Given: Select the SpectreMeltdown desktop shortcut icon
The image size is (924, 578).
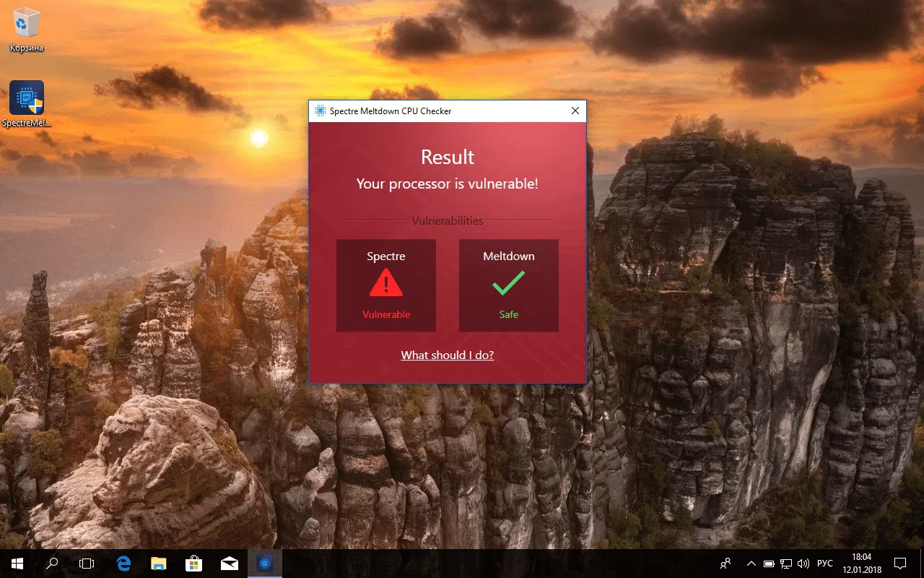Looking at the screenshot, I should (27, 104).
